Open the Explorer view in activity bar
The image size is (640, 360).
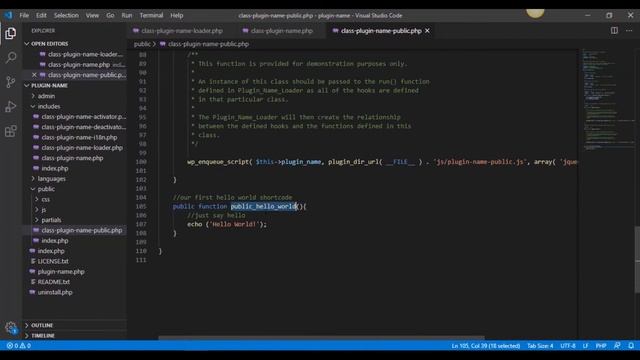11,33
